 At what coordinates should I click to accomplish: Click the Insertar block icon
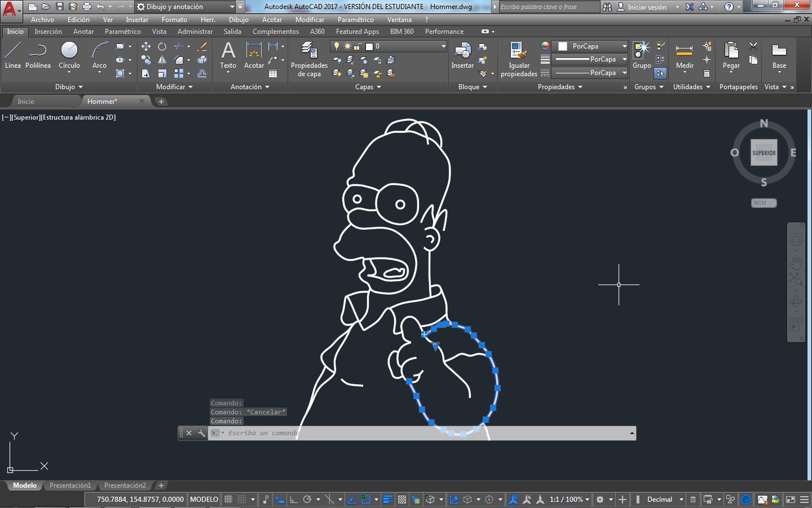pos(462,55)
